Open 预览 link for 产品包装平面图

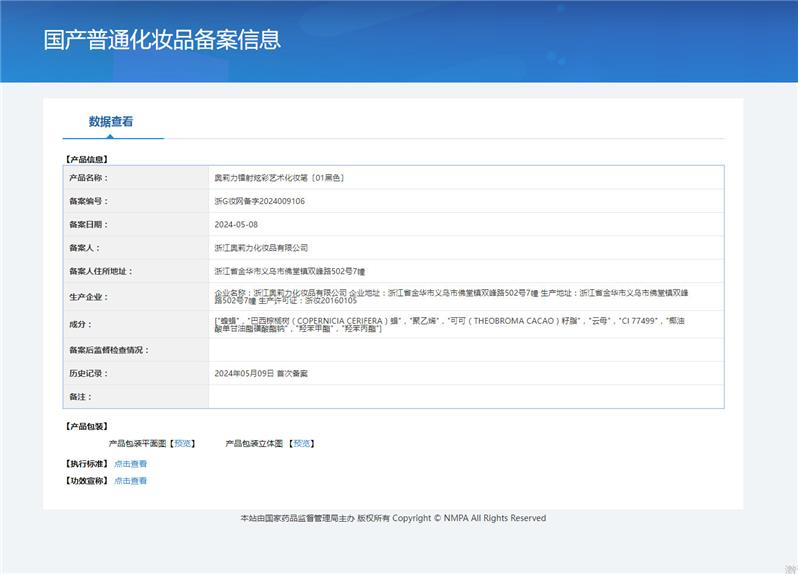coord(183,443)
